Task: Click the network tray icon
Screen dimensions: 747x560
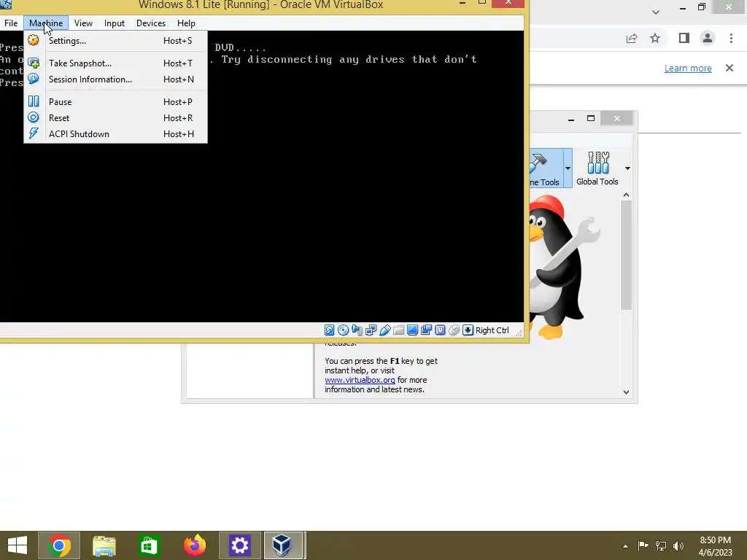Action: [x=661, y=545]
